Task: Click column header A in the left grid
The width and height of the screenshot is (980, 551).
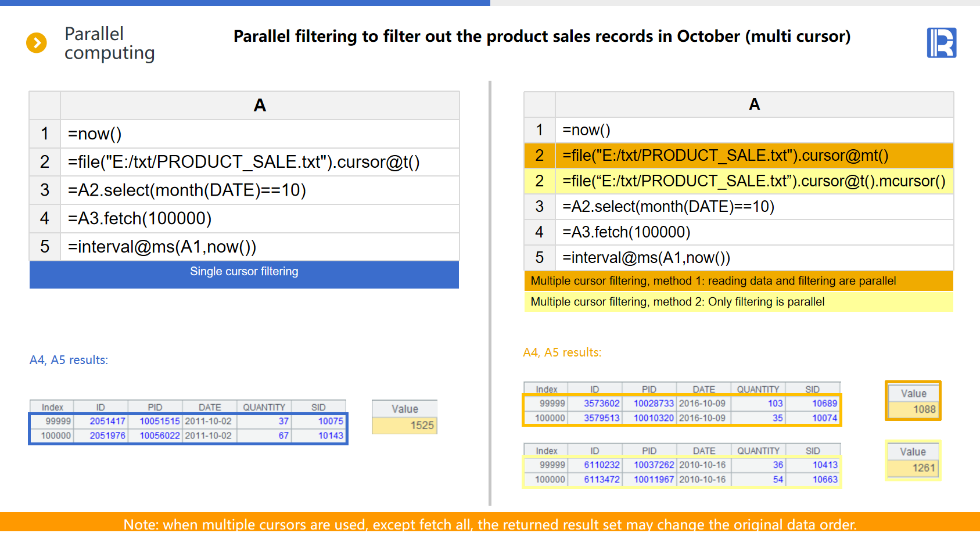Action: click(x=260, y=105)
